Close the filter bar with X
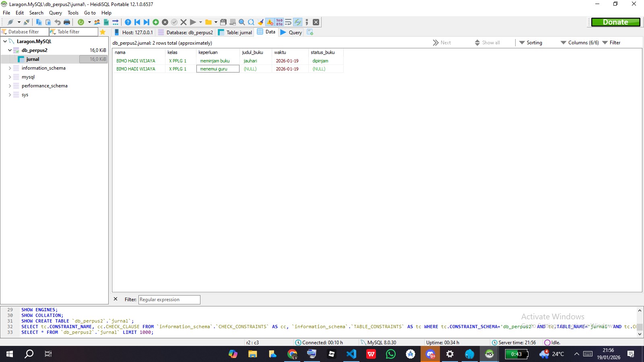The image size is (644, 362). [x=116, y=299]
